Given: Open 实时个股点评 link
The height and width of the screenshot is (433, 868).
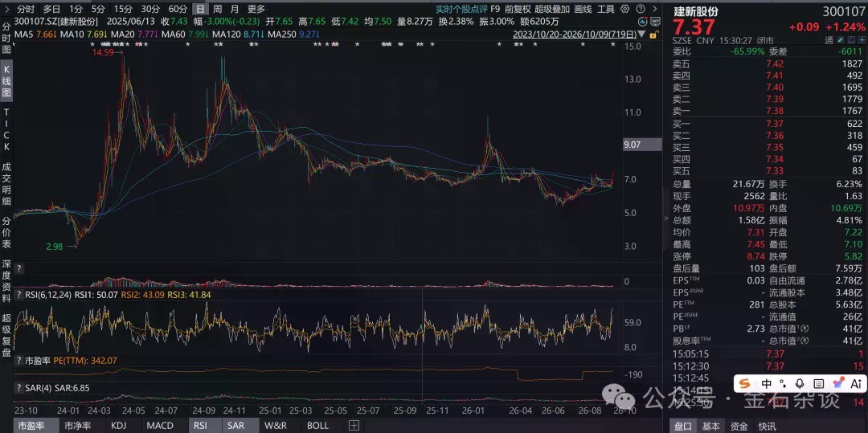Looking at the screenshot, I should [x=460, y=9].
